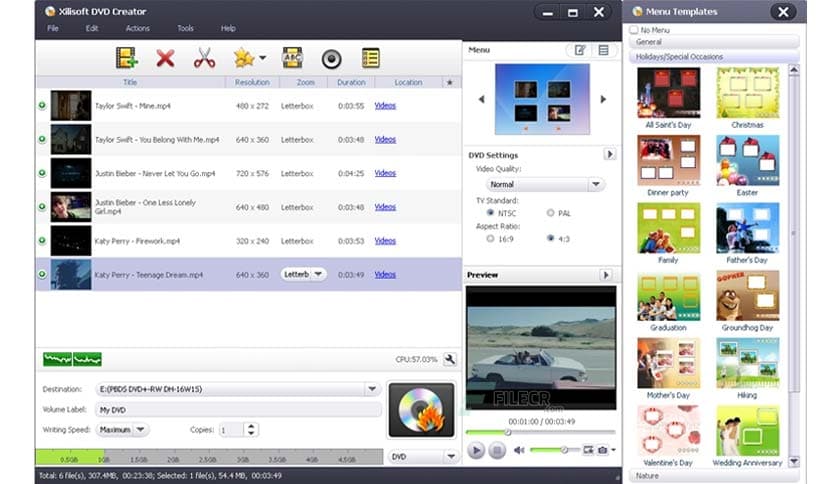Open the Actions menu
This screenshot has width=836, height=484.
pos(138,28)
